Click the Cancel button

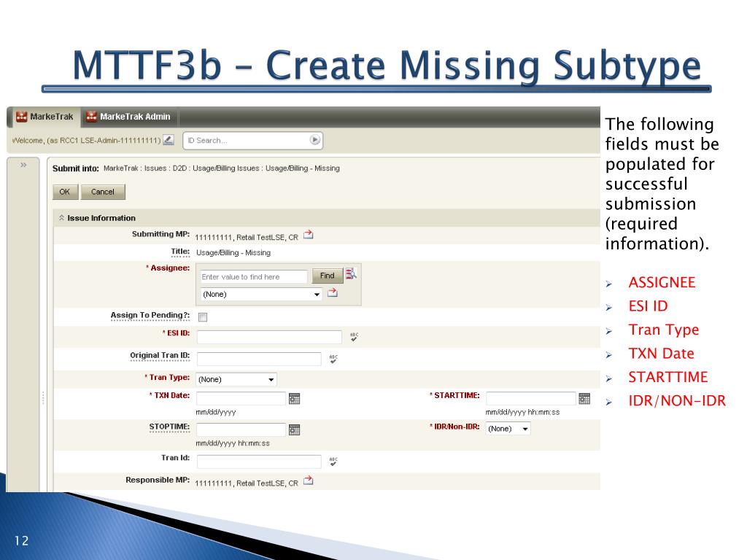103,192
